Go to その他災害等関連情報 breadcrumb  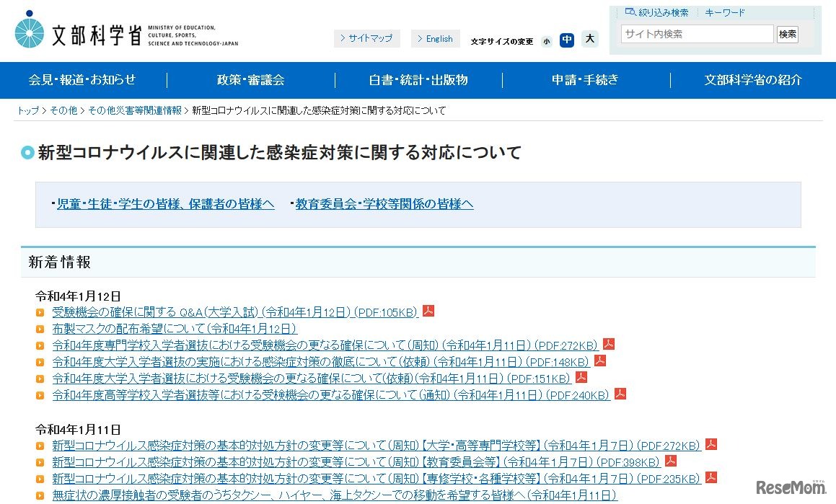135,110
